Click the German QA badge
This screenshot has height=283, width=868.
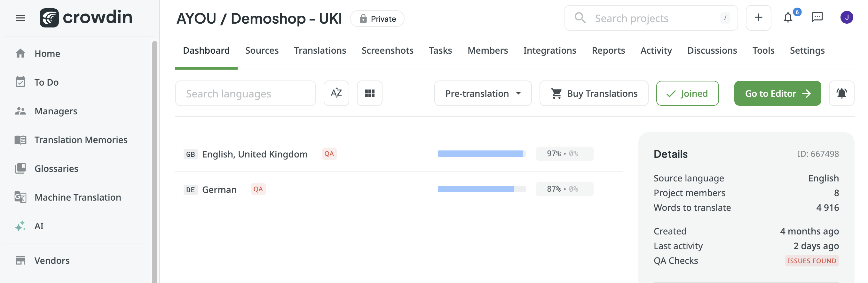[258, 189]
